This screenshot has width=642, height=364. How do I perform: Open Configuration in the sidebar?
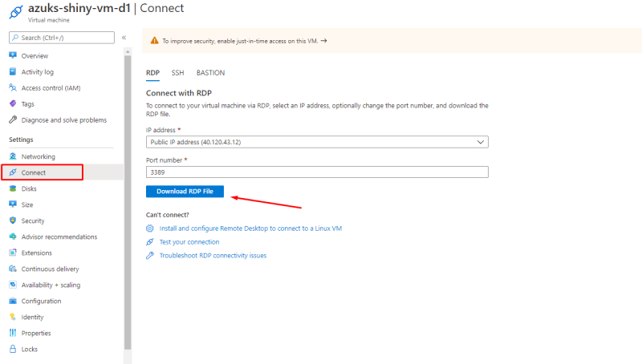pos(42,301)
